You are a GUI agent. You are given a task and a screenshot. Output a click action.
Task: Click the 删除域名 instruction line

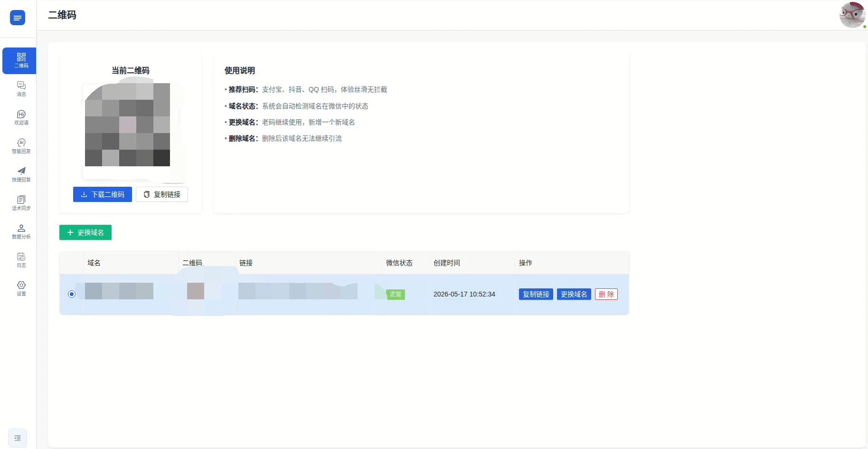click(283, 138)
